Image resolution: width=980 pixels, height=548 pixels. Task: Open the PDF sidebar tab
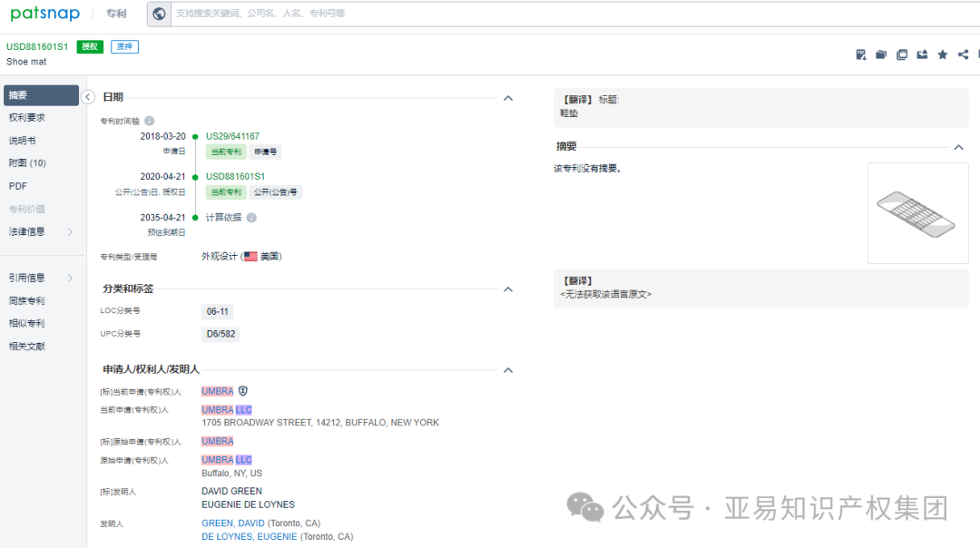coord(17,186)
